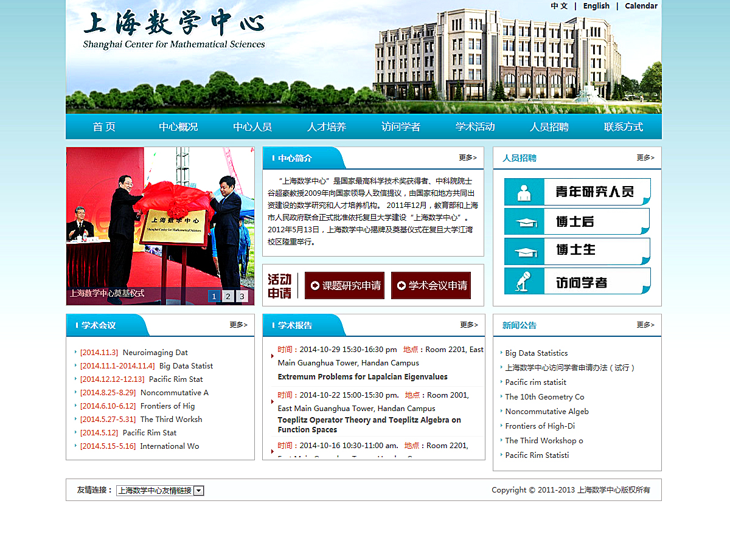Image resolution: width=730 pixels, height=560 pixels.
Task: Open the Calendar link
Action: pos(641,6)
